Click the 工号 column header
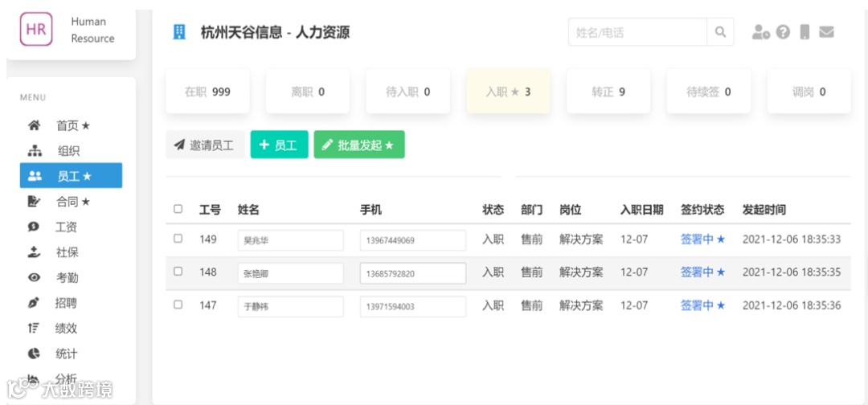 click(210, 210)
